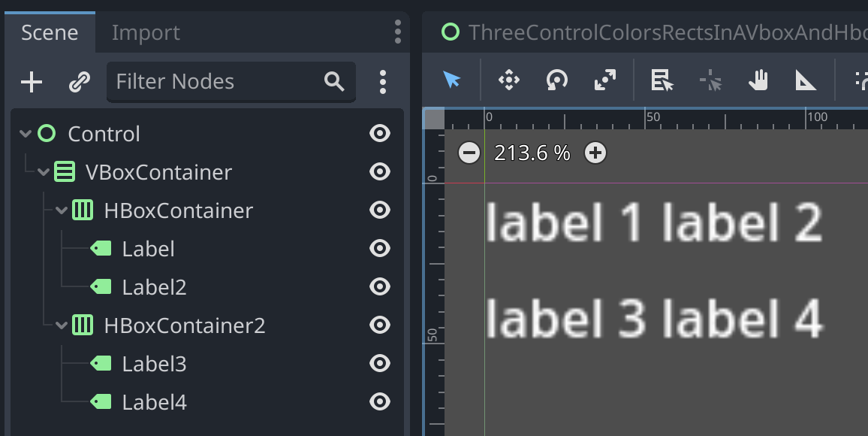Hide the VBoxContainer node visibility
868x436 pixels.
tap(380, 172)
